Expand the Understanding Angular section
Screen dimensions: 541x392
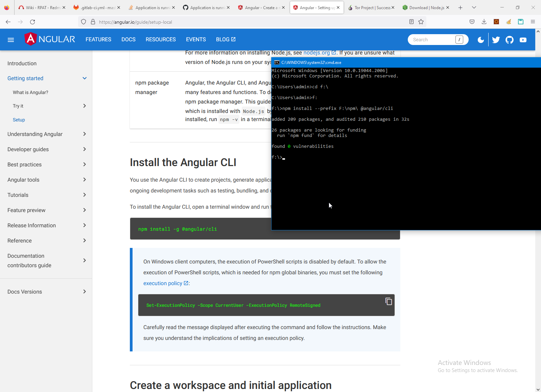click(x=85, y=134)
